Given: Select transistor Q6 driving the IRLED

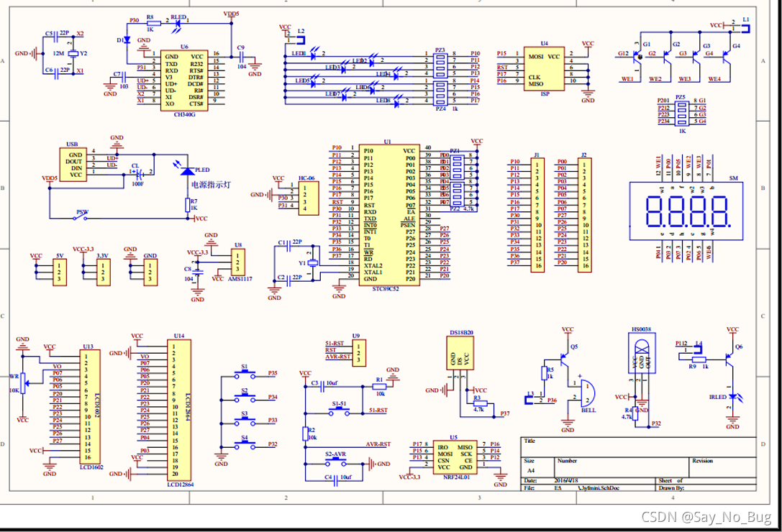Looking at the screenshot, I should click(729, 359).
